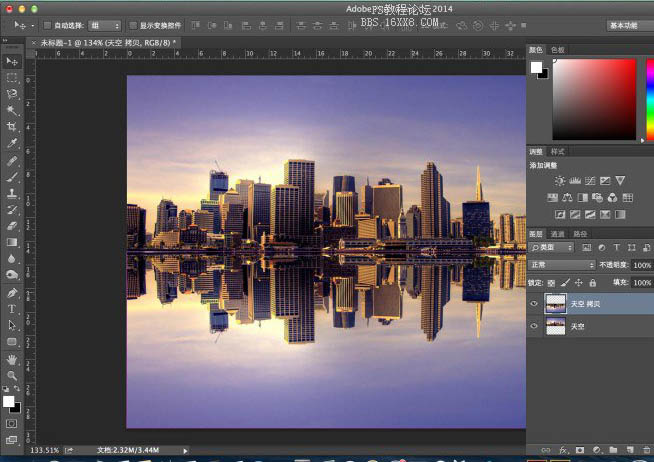This screenshot has width=654, height=462.
Task: Select the Clone Stamp tool
Action: pos(12,193)
